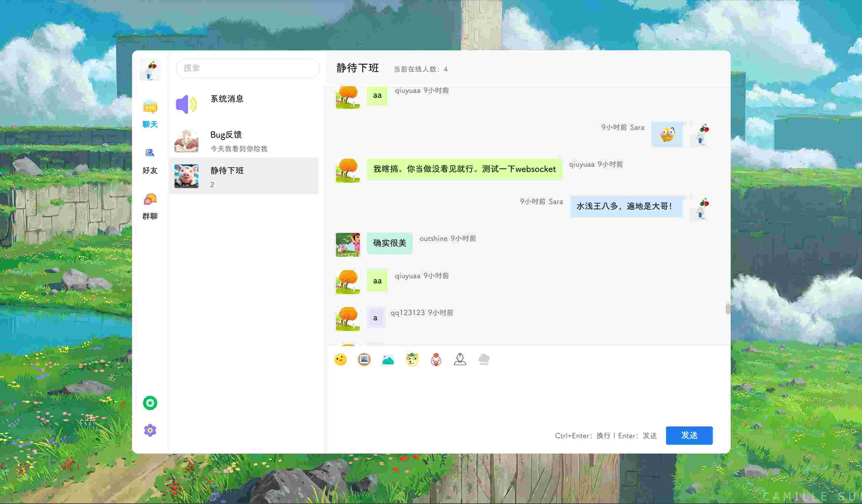Select the cloud weather icon above the input
Viewport: 862px width, 504px height.
(484, 359)
